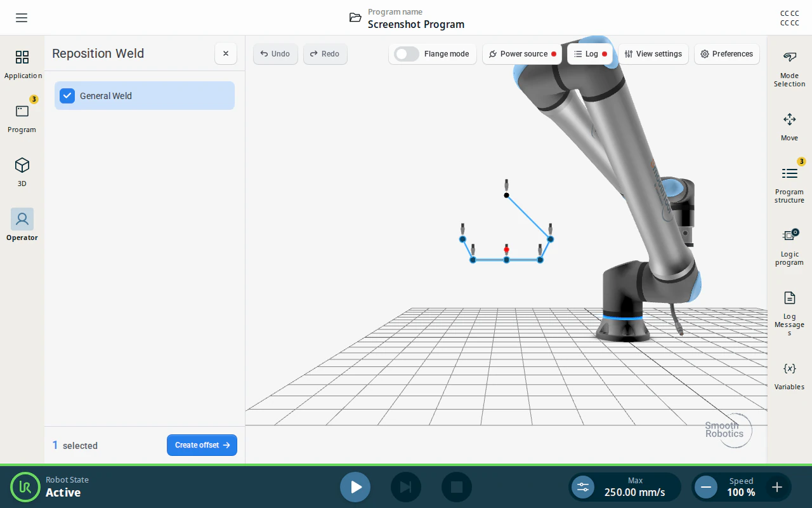
Task: Open program folder icon in header
Action: 355,18
